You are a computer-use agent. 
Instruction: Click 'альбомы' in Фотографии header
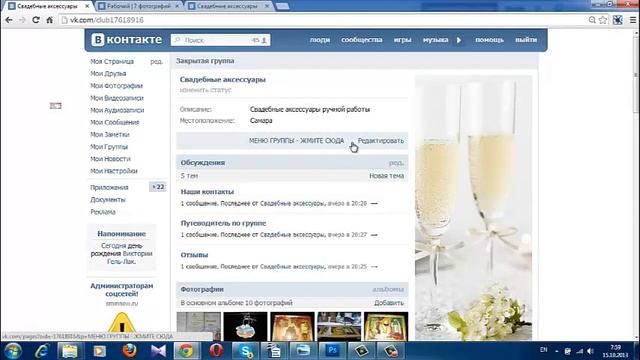[x=388, y=289]
